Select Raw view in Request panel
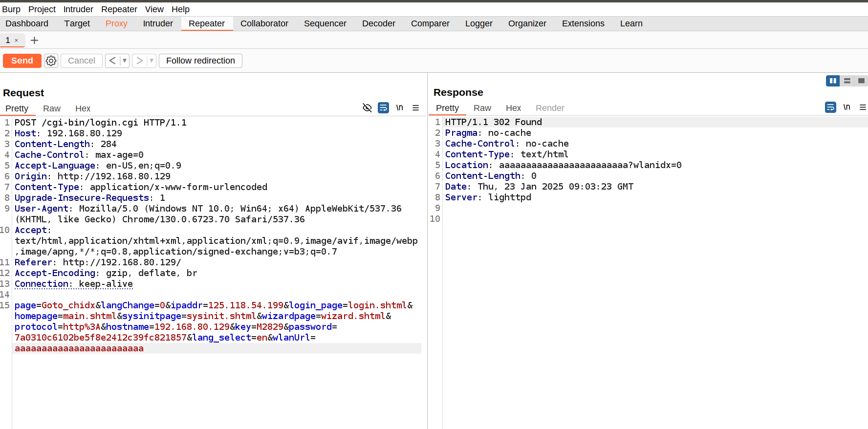 pos(52,108)
